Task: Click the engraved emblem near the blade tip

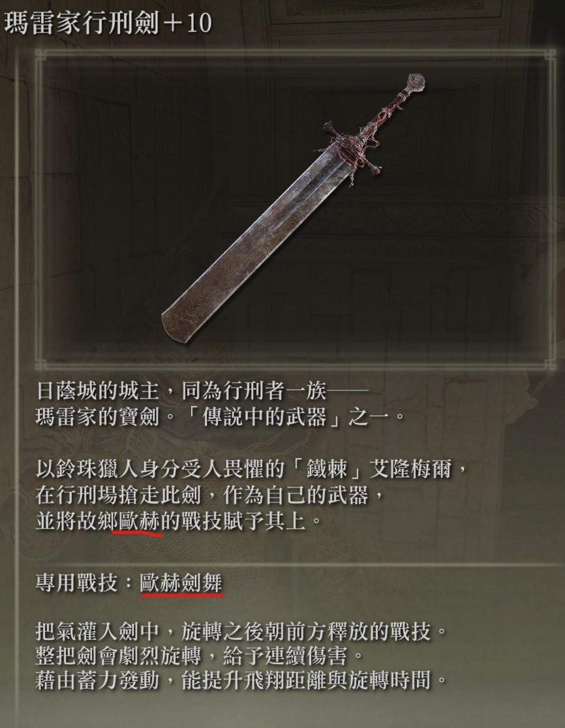Action: pyautogui.click(x=191, y=311)
